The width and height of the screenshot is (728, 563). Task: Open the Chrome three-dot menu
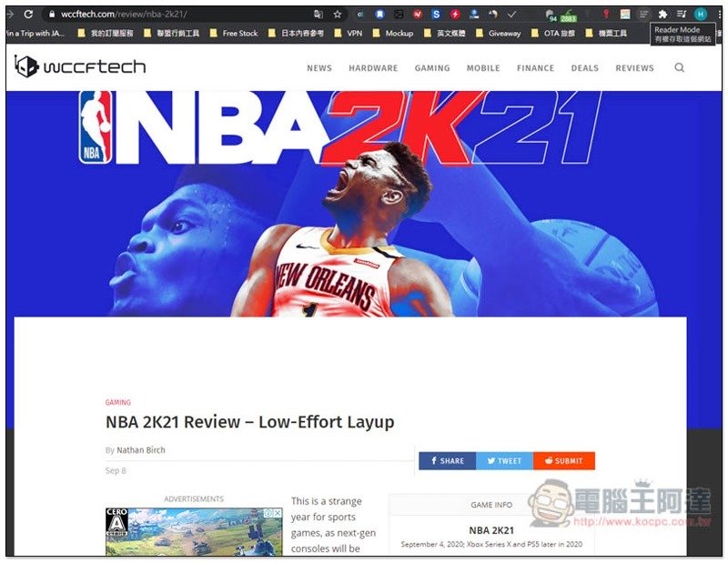click(719, 15)
